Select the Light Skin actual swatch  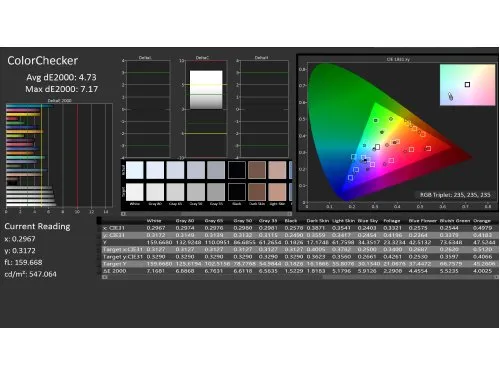(x=277, y=170)
